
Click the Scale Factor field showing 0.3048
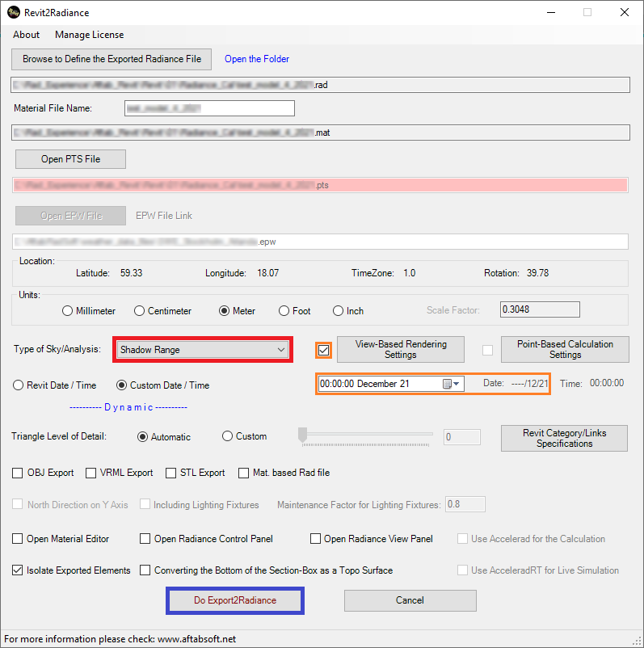pyautogui.click(x=540, y=309)
